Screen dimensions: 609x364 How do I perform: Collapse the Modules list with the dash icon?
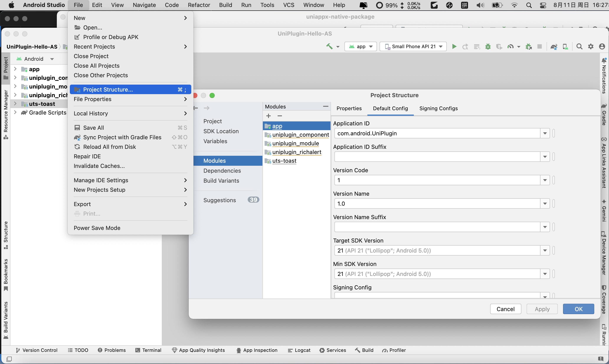[x=326, y=107]
